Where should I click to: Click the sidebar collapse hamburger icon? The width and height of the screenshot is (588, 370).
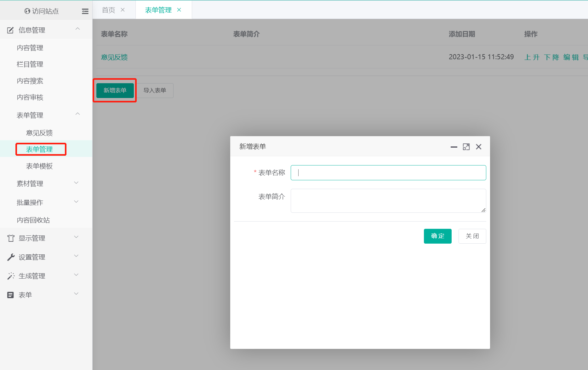coord(85,11)
